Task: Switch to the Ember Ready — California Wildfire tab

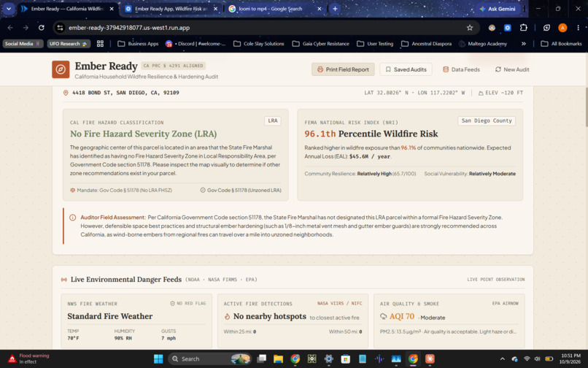Action: pos(68,9)
